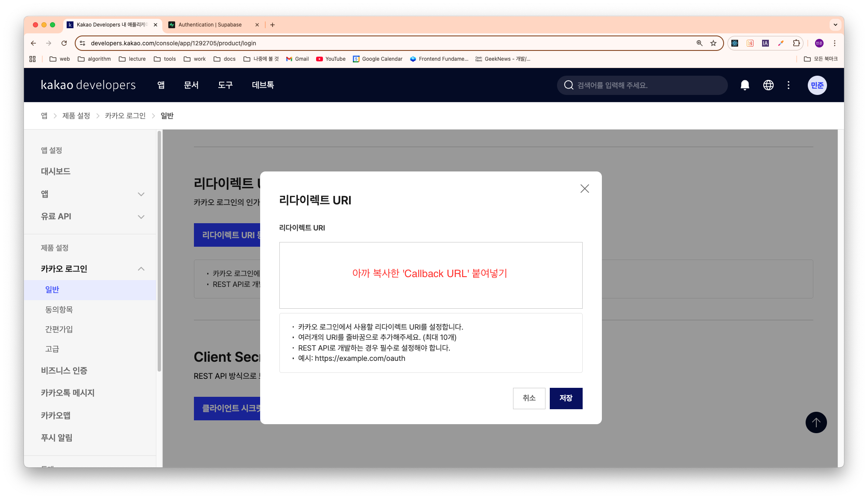This screenshot has width=868, height=499.
Task: Click the 리다이렉트 URI text area
Action: coord(431,275)
